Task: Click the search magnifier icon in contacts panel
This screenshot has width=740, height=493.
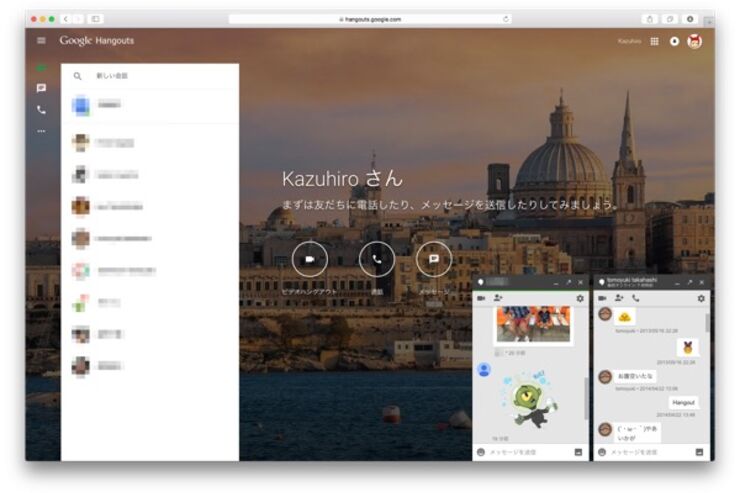Action: pos(77,76)
